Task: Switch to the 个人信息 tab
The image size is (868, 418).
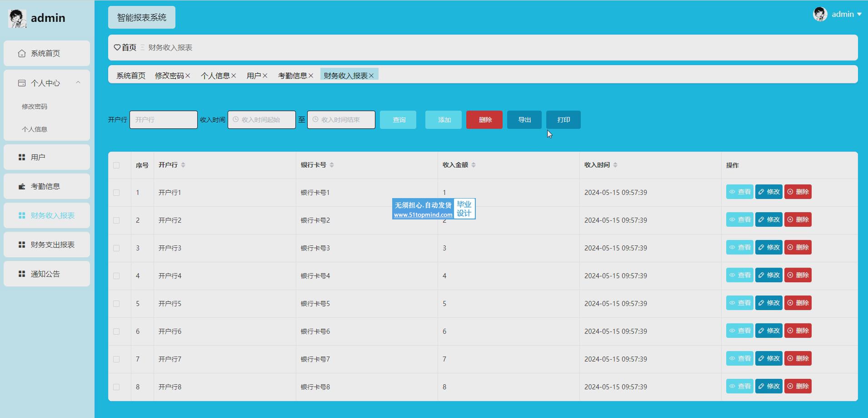Action: pos(215,76)
